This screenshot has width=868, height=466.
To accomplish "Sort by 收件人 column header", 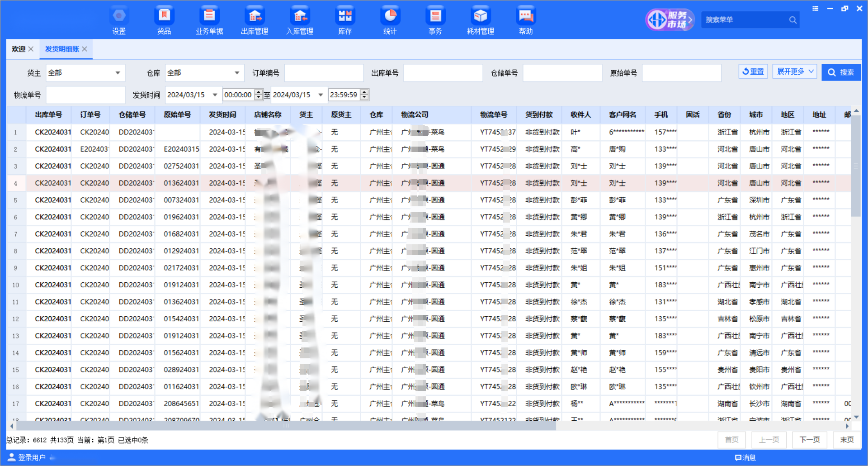I will pyautogui.click(x=580, y=115).
